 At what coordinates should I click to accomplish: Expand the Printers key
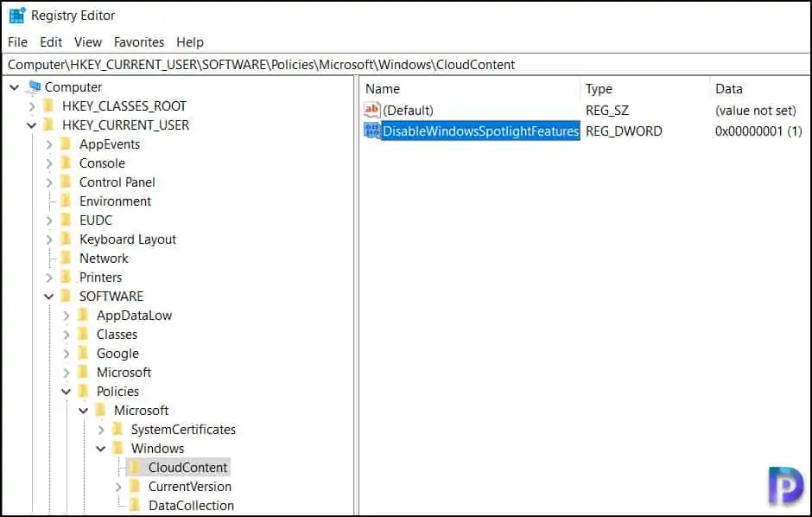(x=49, y=278)
